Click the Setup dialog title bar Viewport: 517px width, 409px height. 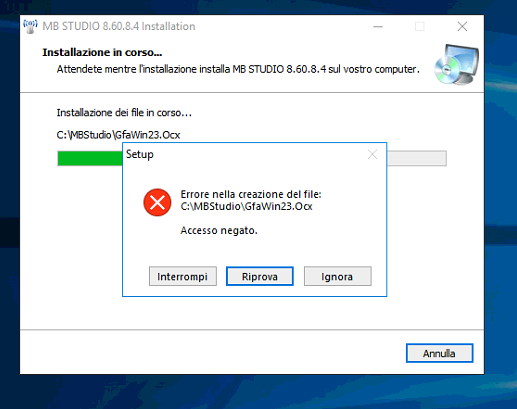tap(245, 154)
